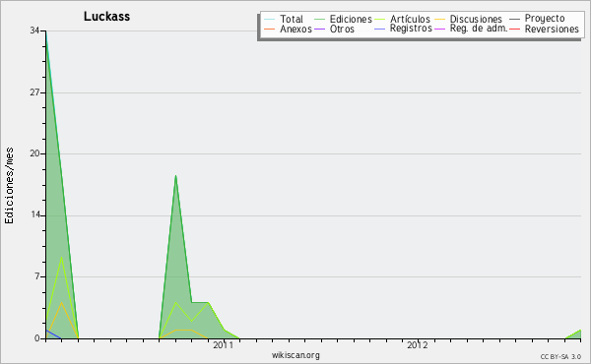
Task: Click the CC BY-SA 3.0 license text
Action: click(560, 356)
